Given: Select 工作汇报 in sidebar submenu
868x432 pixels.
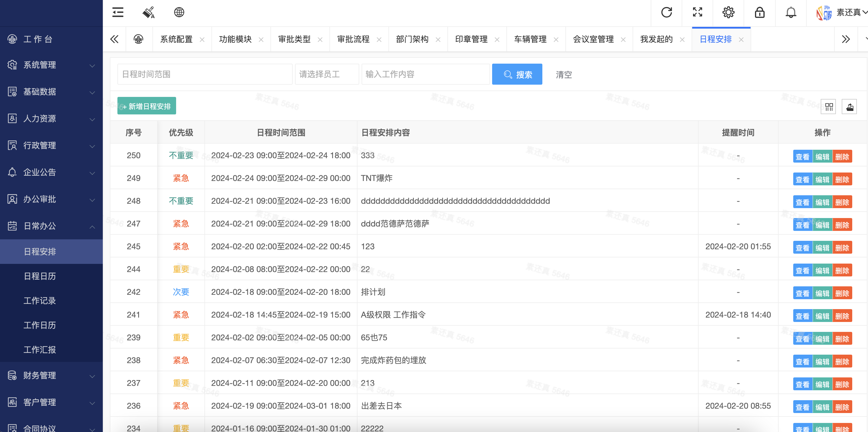Looking at the screenshot, I should click(51, 350).
